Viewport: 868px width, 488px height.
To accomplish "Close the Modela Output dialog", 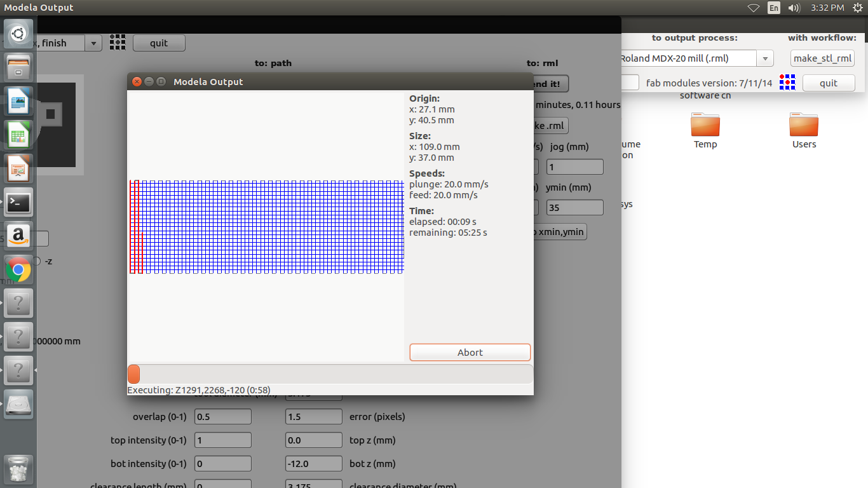I will pyautogui.click(x=137, y=81).
